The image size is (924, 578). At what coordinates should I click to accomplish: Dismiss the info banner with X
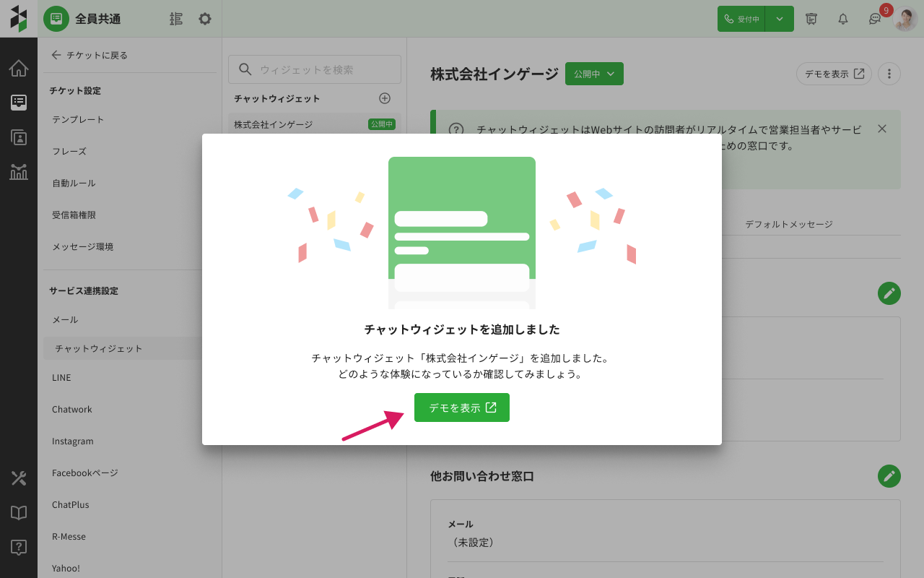881,129
